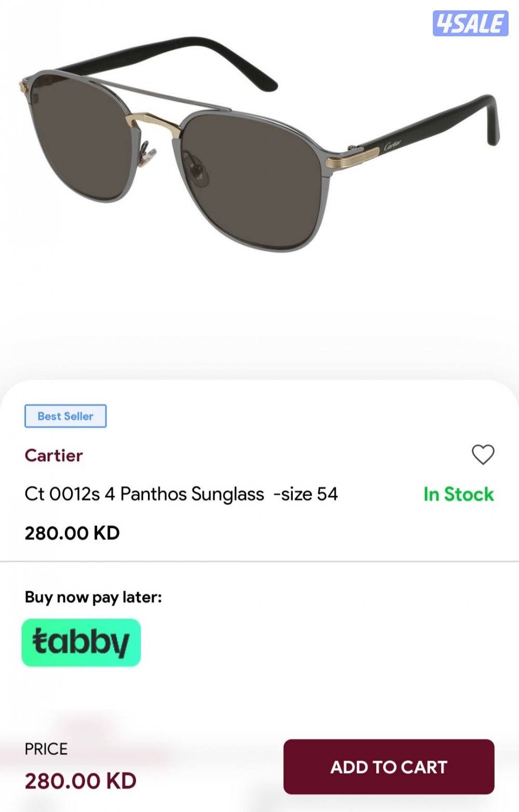Click the PRICE label in the bottom bar
The width and height of the screenshot is (519, 812).
[x=46, y=749]
